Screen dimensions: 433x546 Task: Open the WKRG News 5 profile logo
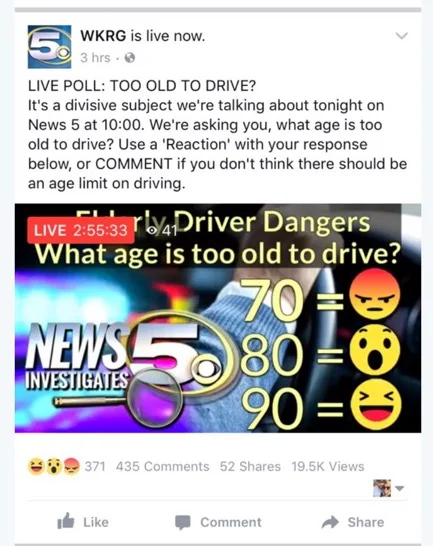click(49, 47)
